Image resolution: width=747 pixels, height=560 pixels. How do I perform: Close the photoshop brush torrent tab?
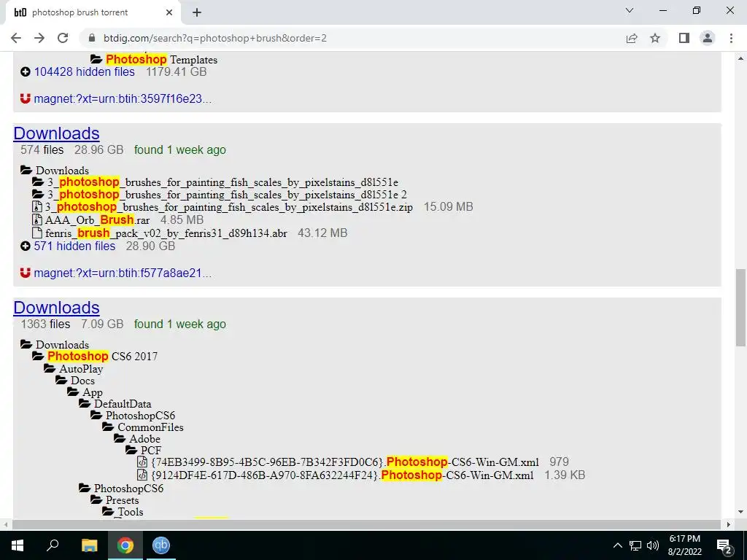pos(169,12)
